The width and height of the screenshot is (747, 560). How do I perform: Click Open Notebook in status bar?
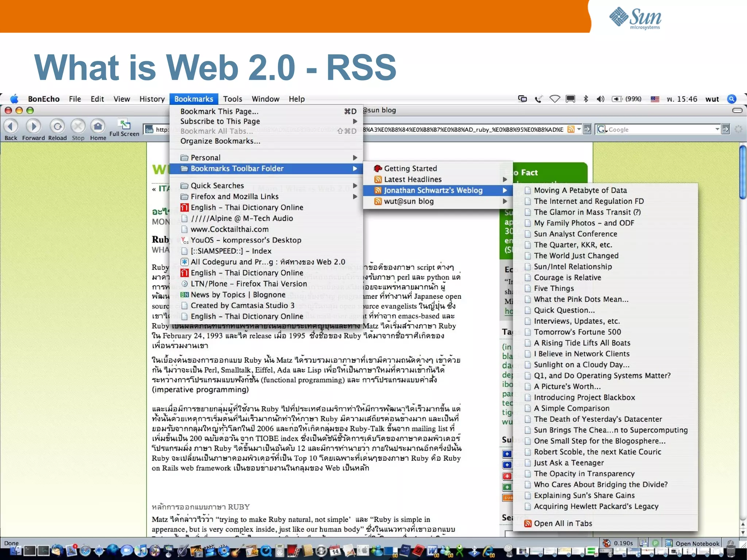coord(693,543)
